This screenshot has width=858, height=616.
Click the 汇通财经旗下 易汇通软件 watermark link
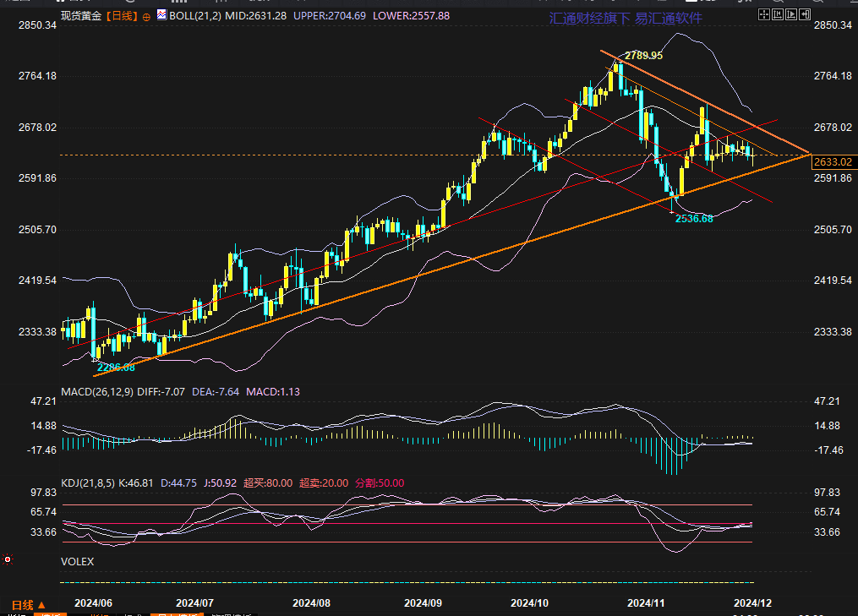click(626, 18)
